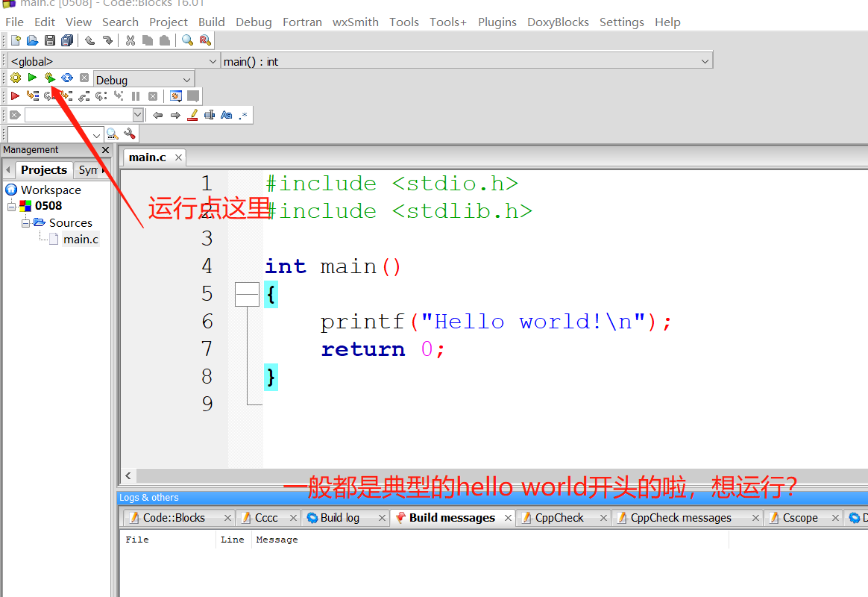Collapse the Sources folder node
Screen dimensions: 868x597
25,223
